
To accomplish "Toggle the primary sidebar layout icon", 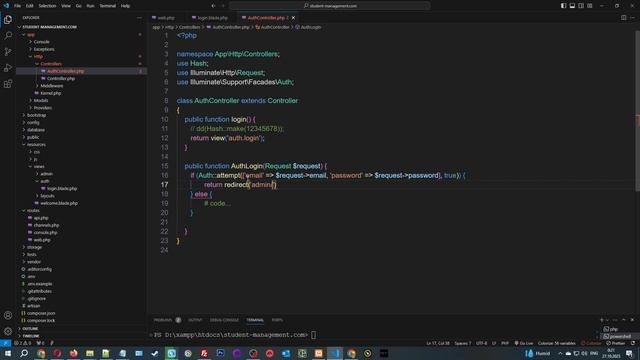I will point(563,6).
